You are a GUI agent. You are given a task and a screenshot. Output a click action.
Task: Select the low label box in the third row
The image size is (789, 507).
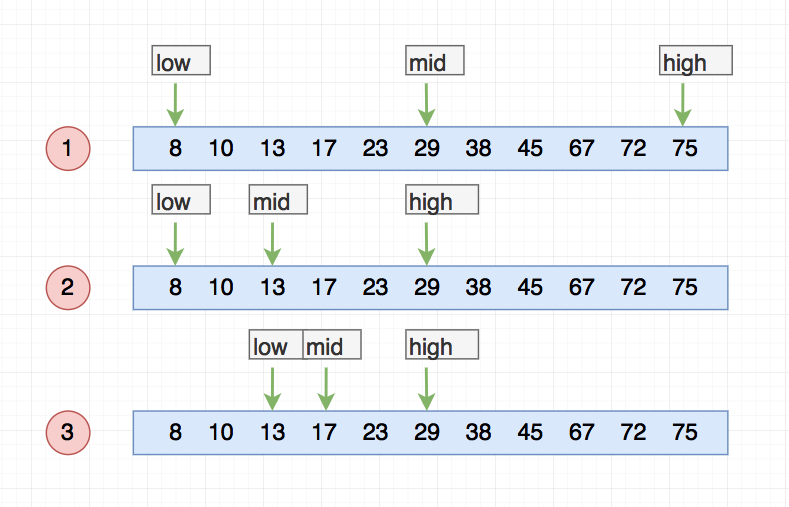point(276,345)
